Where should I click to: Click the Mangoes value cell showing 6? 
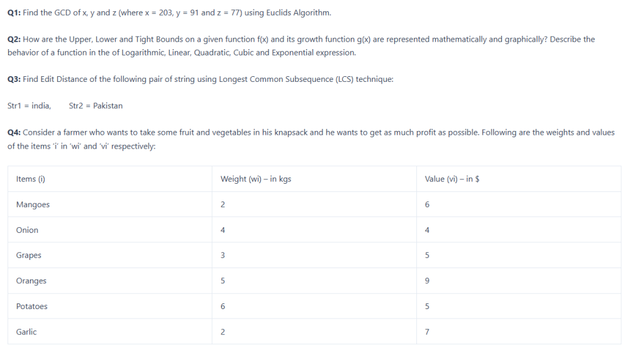[x=428, y=205]
